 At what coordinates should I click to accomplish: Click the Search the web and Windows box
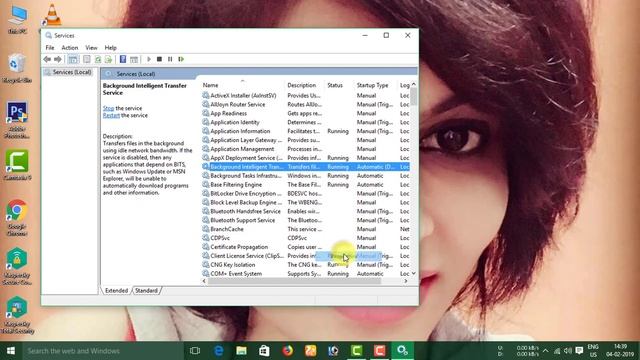coord(102,351)
